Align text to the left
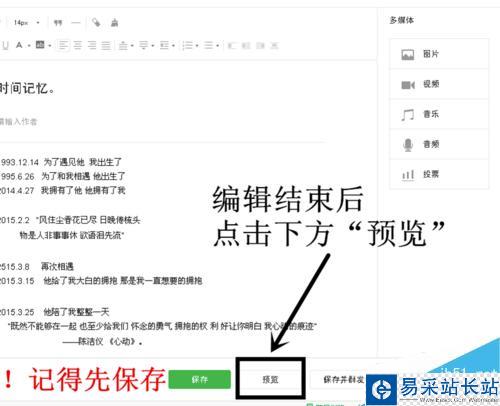Screen dimensions: 500x406 pos(63,45)
